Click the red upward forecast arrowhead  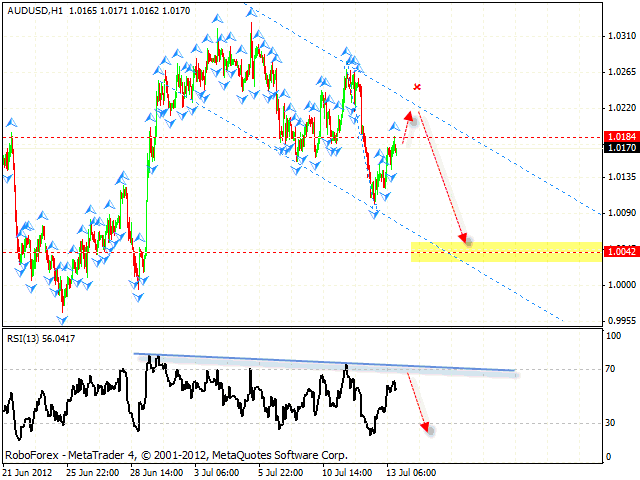411,117
